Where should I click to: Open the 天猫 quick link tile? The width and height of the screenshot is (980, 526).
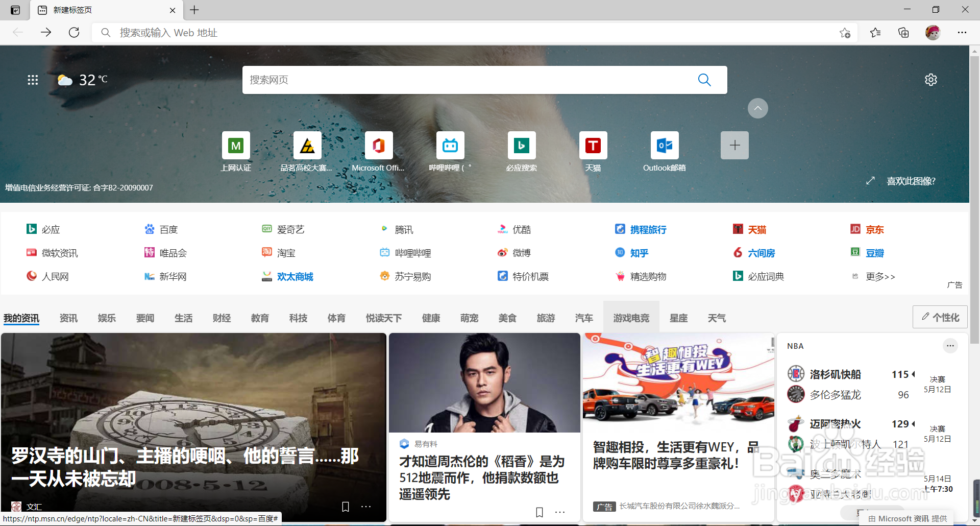pyautogui.click(x=593, y=152)
